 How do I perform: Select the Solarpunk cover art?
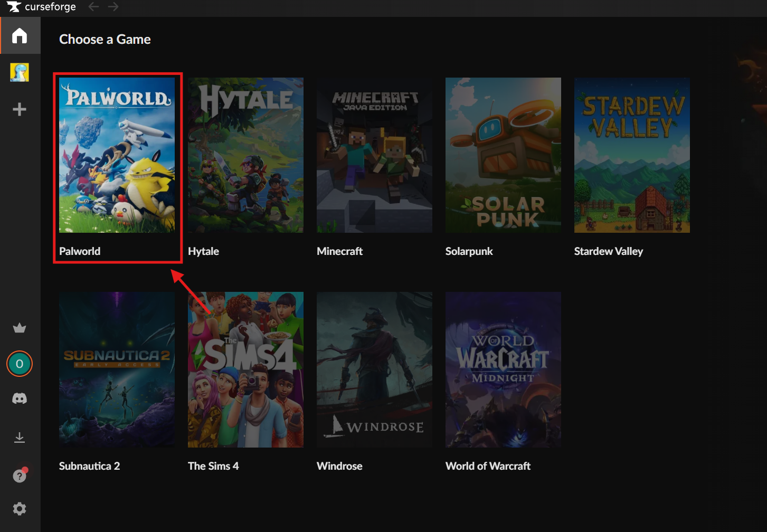[x=503, y=155]
